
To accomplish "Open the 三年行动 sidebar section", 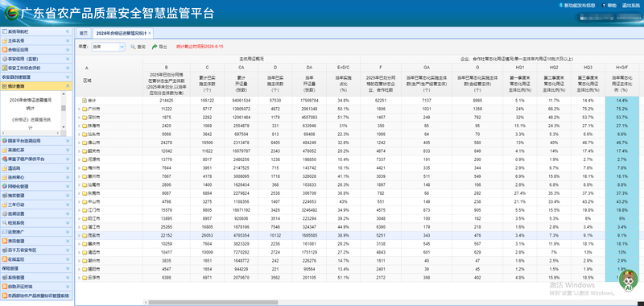I will point(36,205).
